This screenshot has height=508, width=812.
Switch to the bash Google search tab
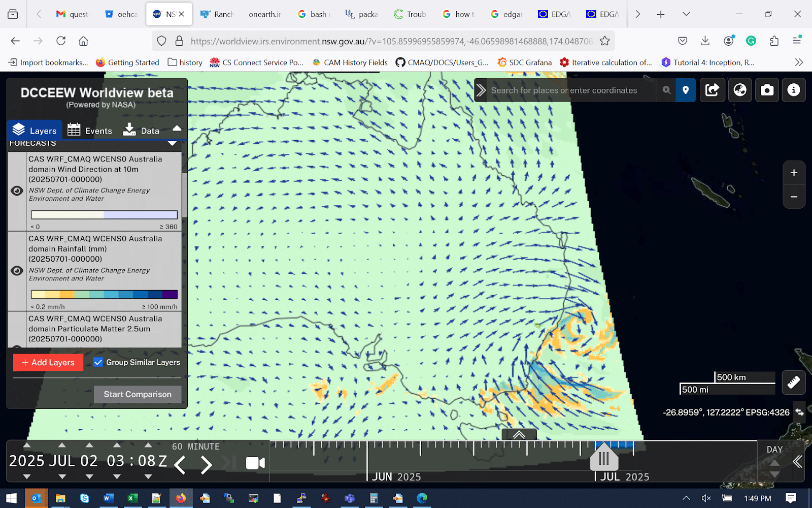coord(314,14)
